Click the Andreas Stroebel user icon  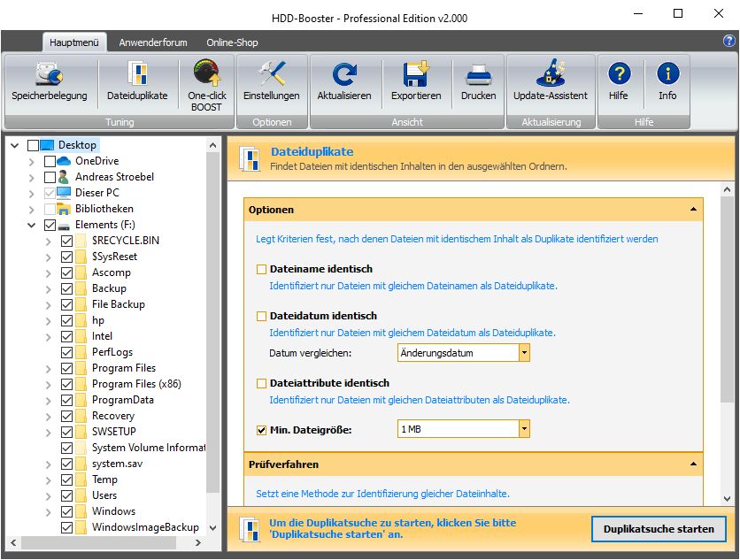pos(63,177)
